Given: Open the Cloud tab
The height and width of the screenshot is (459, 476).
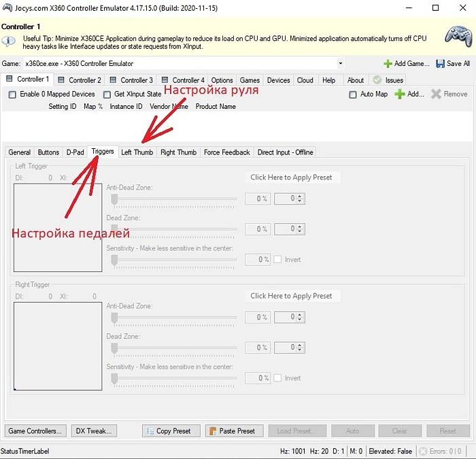Looking at the screenshot, I should pyautogui.click(x=305, y=80).
